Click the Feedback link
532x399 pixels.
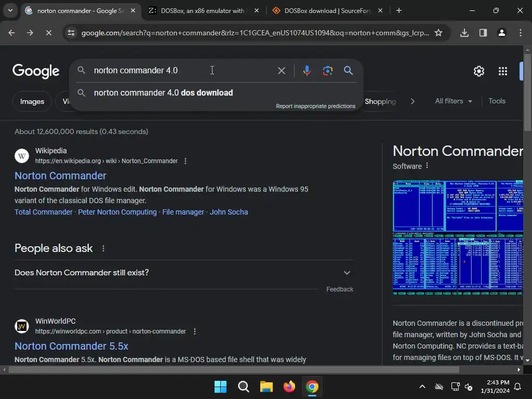tap(340, 289)
